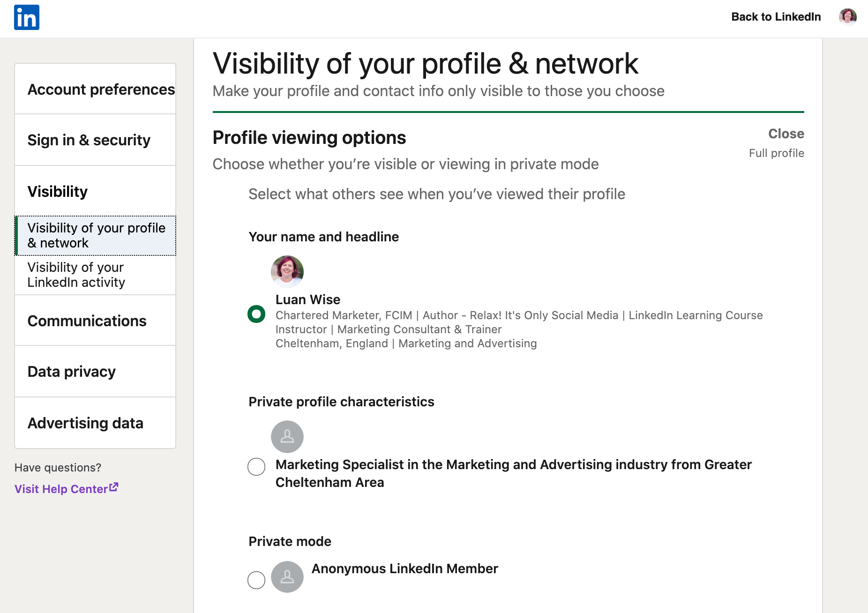Click Luan Wise's profile photo thumbnail
This screenshot has width=868, height=613.
click(287, 271)
